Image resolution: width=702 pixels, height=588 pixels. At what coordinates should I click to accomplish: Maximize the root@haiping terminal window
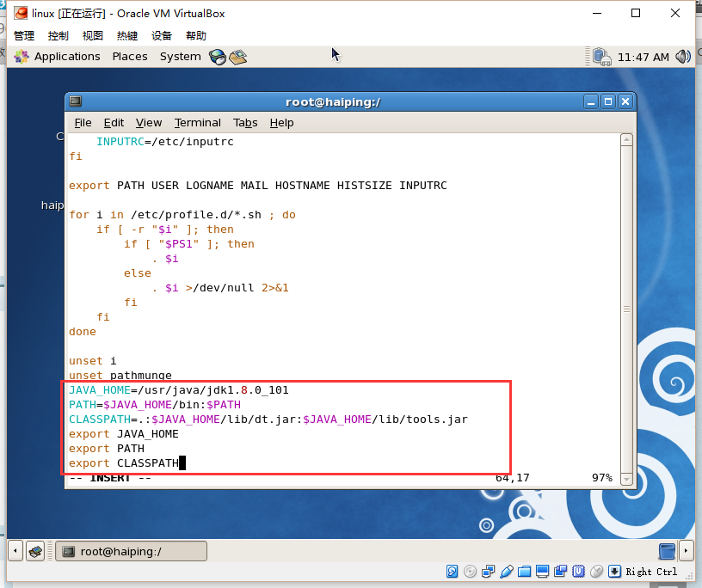tap(608, 102)
